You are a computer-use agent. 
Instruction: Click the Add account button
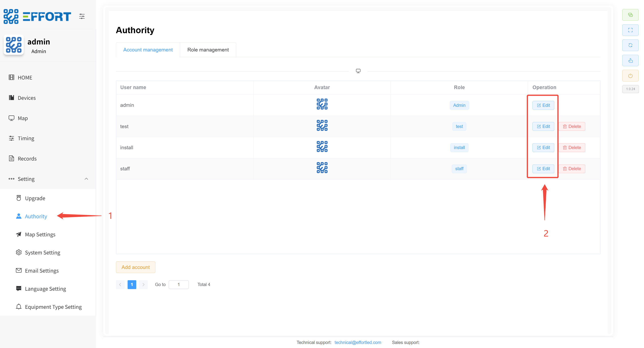point(135,267)
